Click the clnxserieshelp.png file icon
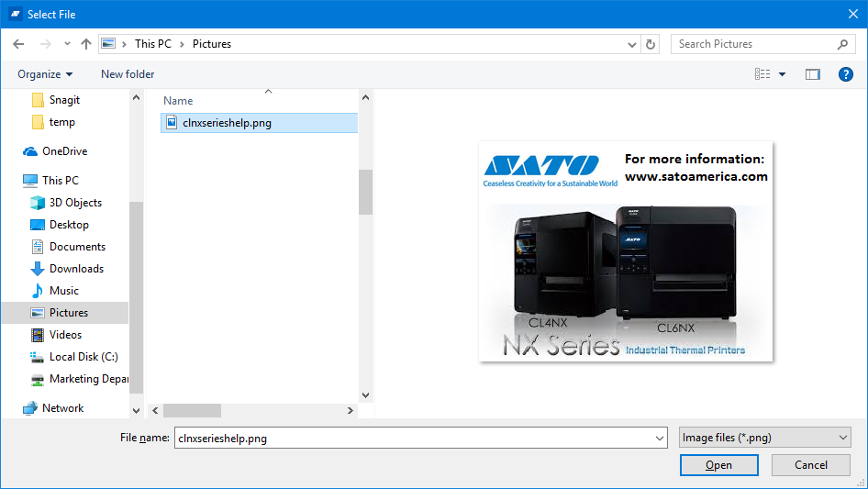Image resolution: width=868 pixels, height=489 pixels. [172, 122]
